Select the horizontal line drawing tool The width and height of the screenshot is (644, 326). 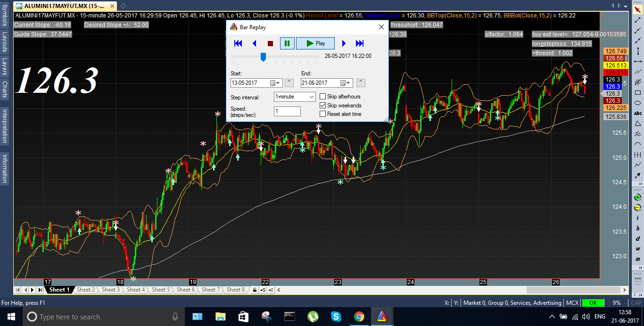tap(638, 61)
